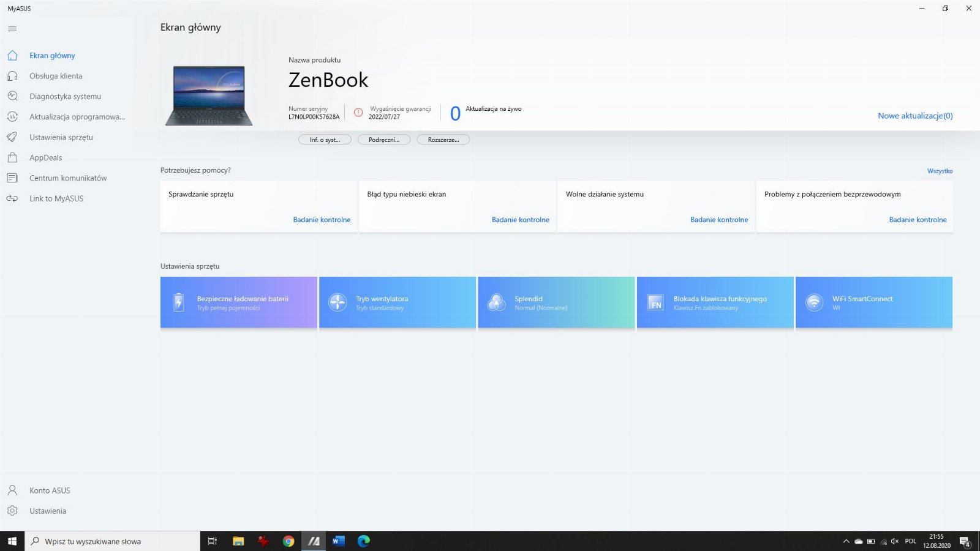Click the AppDeals shopping bag icon
The width and height of the screenshot is (980, 551).
[x=12, y=157]
